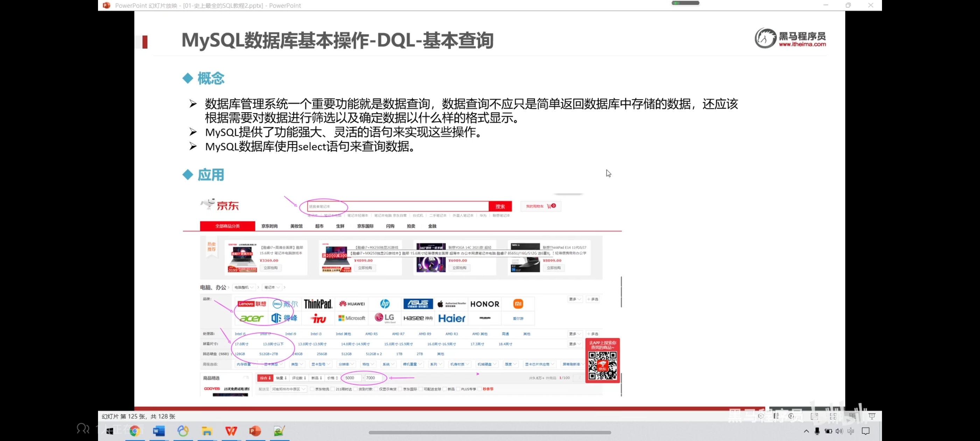Click the JD search input box
This screenshot has height=441, width=980.
tap(398, 206)
